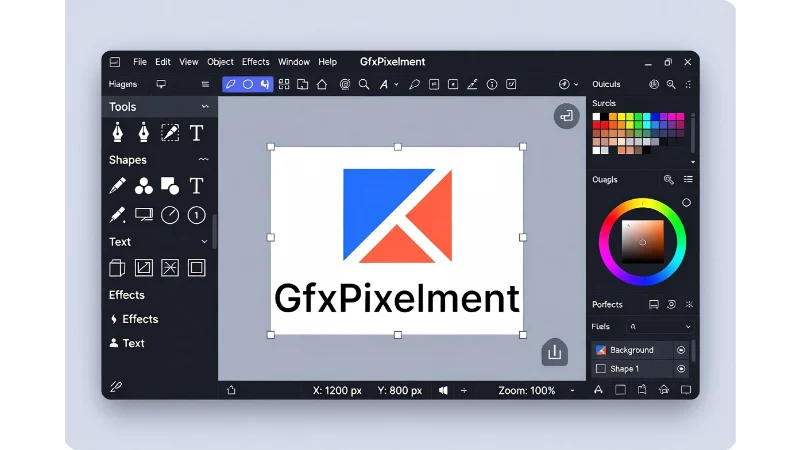Click the home icon in top toolbar

[x=322, y=84]
